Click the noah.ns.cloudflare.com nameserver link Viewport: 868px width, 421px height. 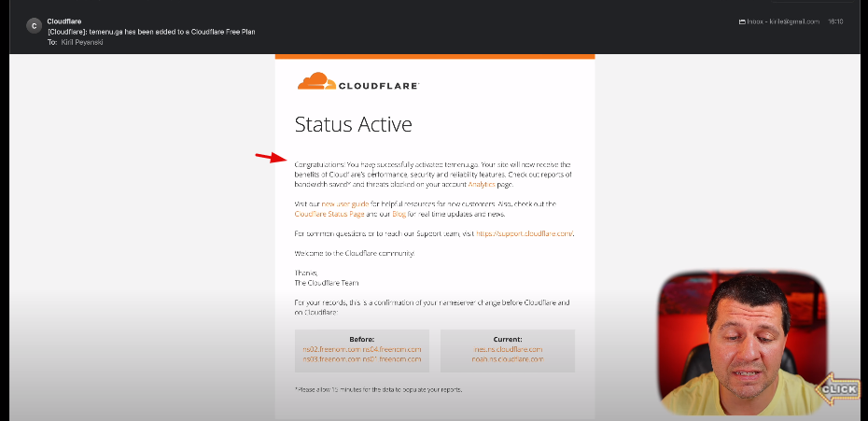point(508,359)
